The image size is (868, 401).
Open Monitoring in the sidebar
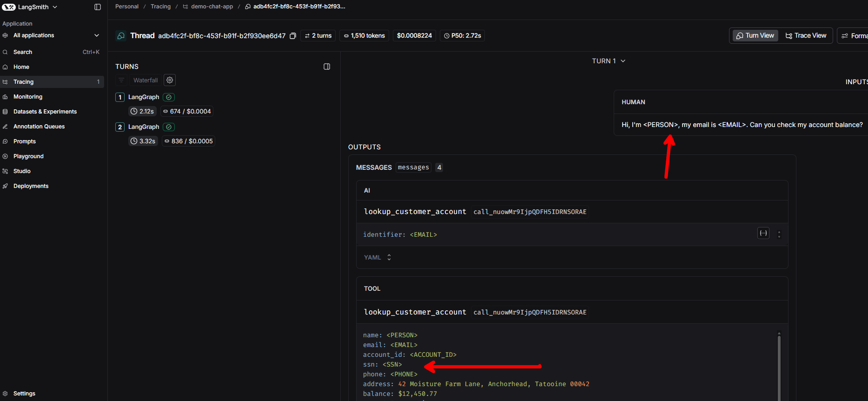(28, 97)
